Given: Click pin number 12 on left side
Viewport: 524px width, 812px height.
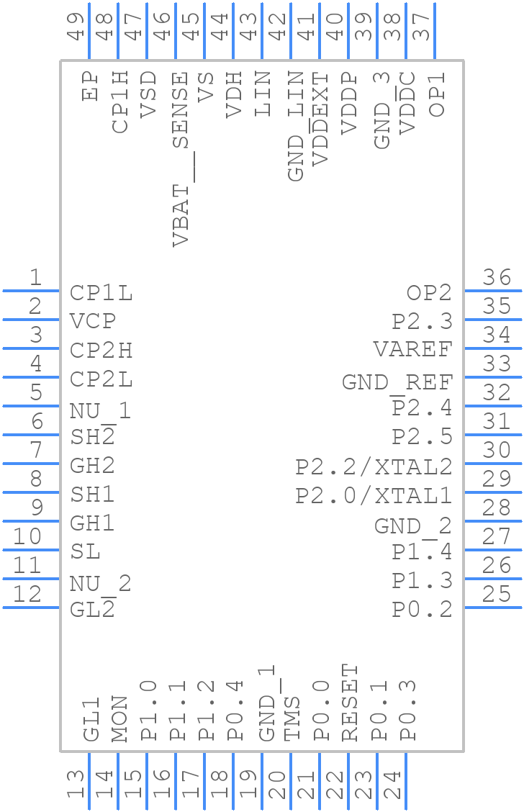Looking at the screenshot, I should [27, 594].
